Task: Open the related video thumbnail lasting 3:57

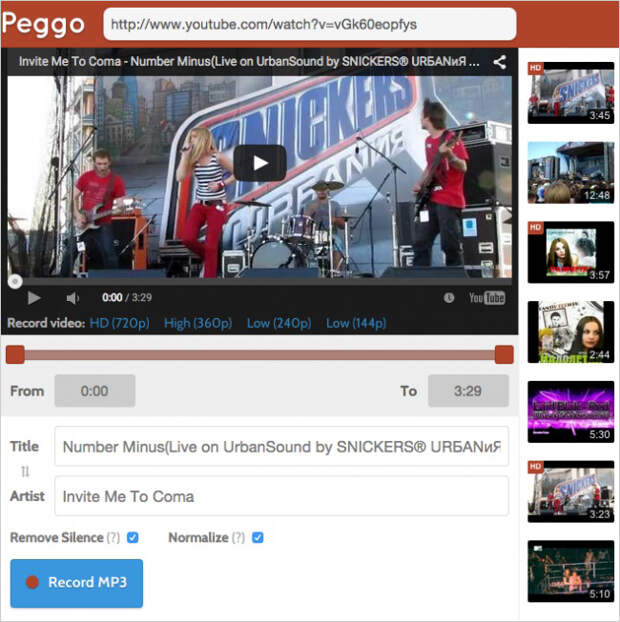Action: (571, 252)
